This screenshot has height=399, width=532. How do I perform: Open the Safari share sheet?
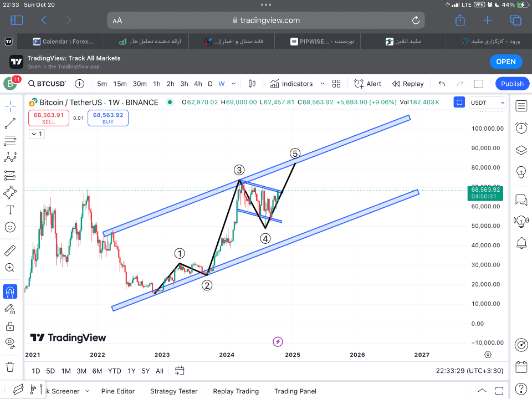coord(460,20)
